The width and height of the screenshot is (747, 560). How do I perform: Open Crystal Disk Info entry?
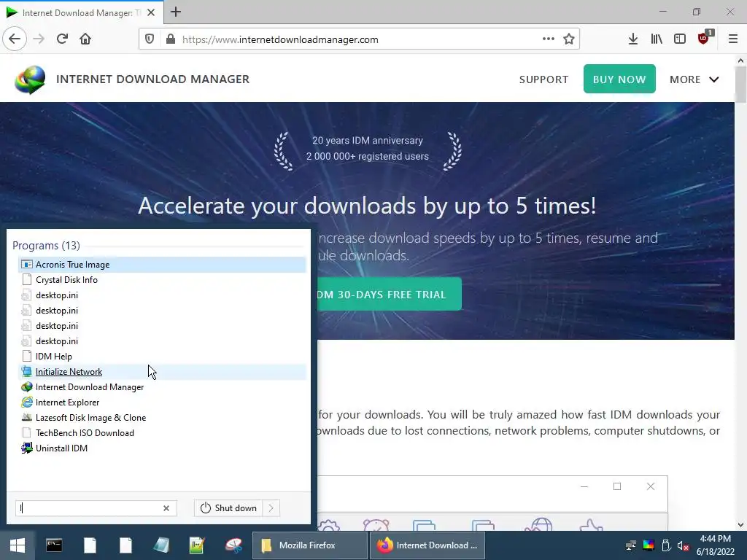tap(162, 279)
